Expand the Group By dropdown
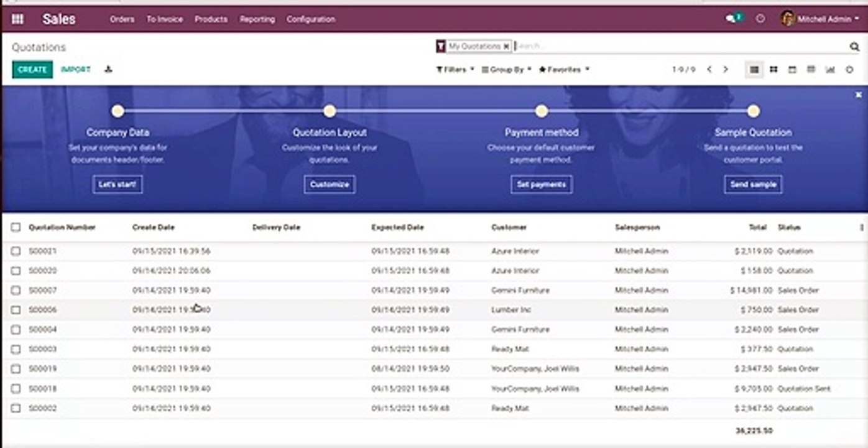Screen dimensions: 868x448 507,70
